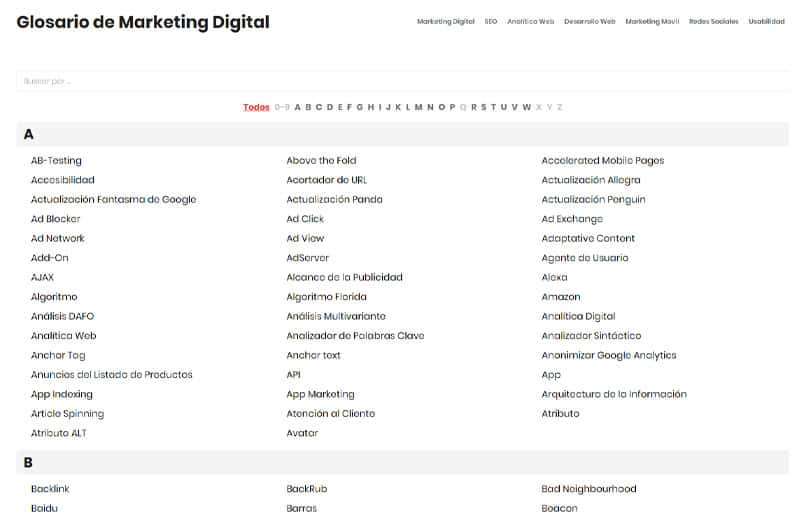The height and width of the screenshot is (517, 800).
Task: Select Analítica Web in the top navigation
Action: (x=531, y=21)
